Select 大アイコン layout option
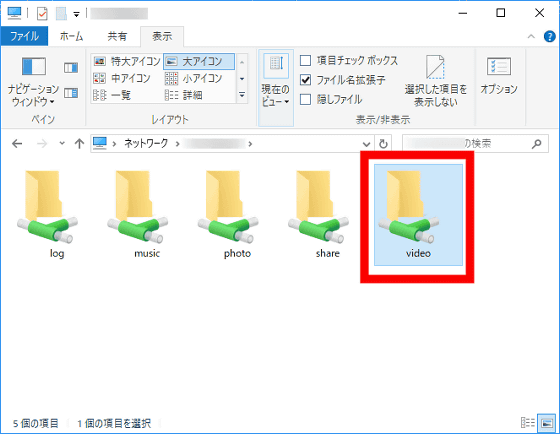 coord(199,61)
